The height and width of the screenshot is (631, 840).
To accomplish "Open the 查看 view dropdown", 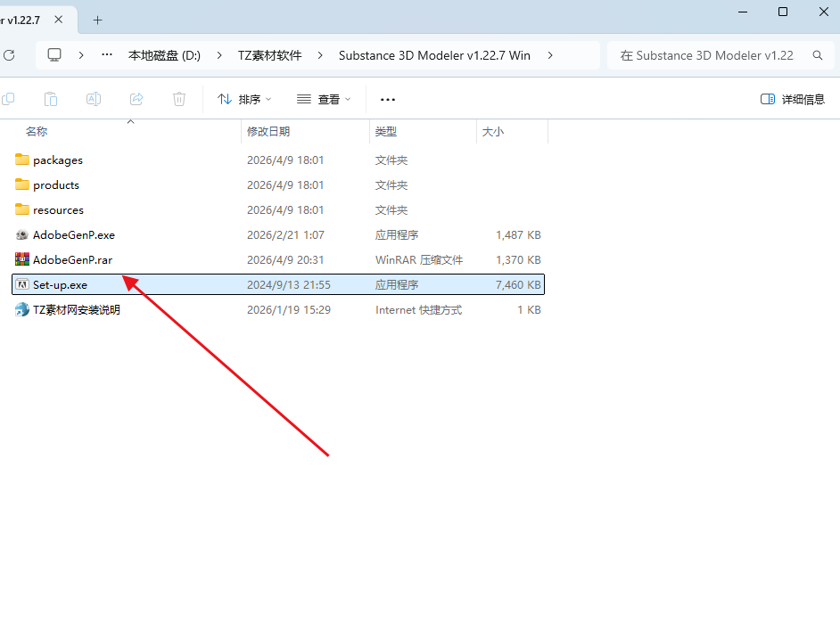I will click(x=324, y=99).
